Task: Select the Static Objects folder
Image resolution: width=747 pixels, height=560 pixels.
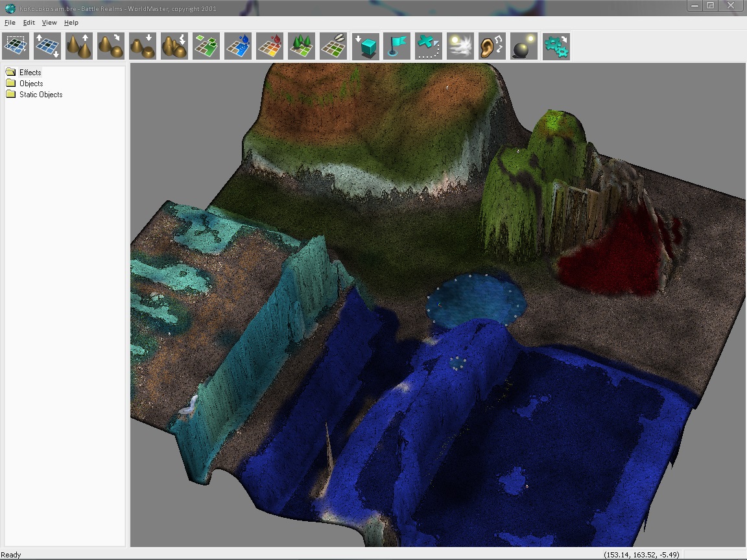Action: pyautogui.click(x=41, y=95)
